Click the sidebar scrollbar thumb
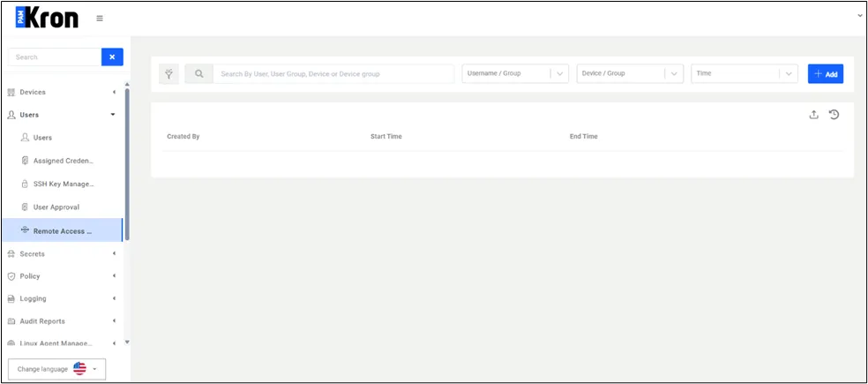Image resolution: width=868 pixels, height=384 pixels. click(127, 164)
